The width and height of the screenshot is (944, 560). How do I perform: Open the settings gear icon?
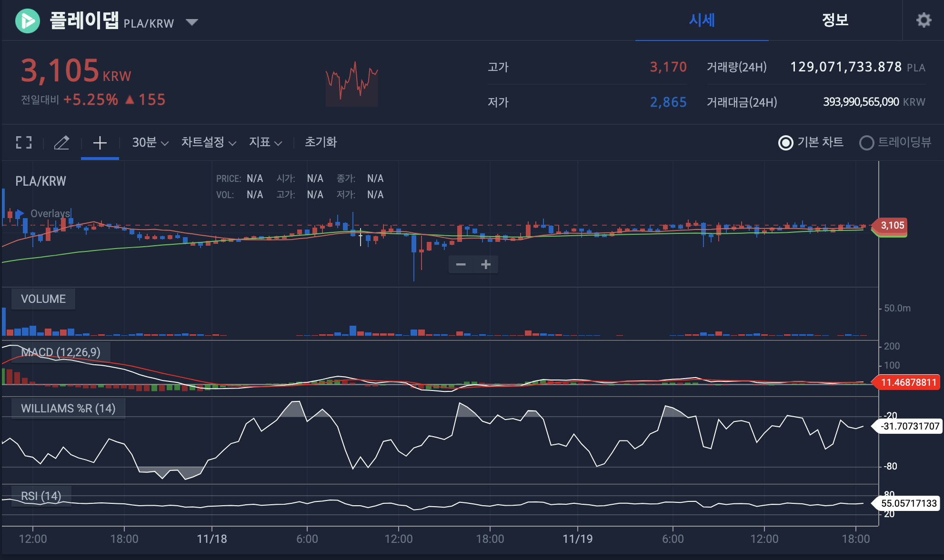point(924,20)
